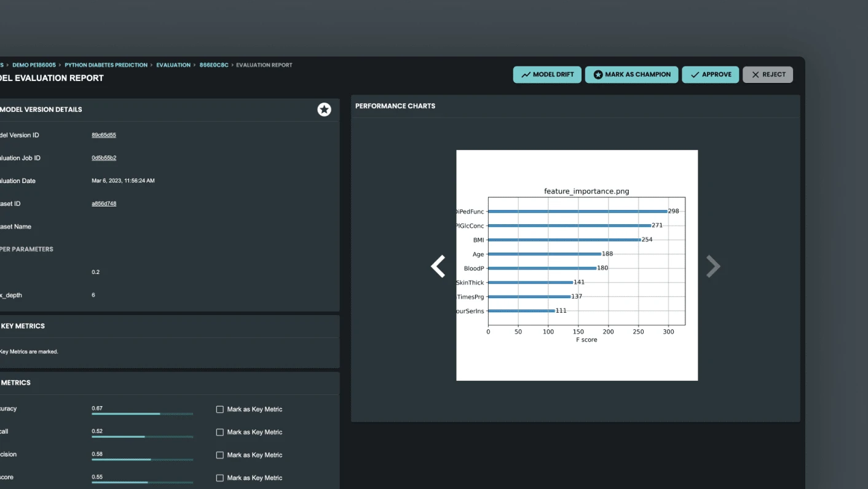Viewport: 868px width, 489px height.
Task: Click the champion star badge icon
Action: pyautogui.click(x=324, y=109)
